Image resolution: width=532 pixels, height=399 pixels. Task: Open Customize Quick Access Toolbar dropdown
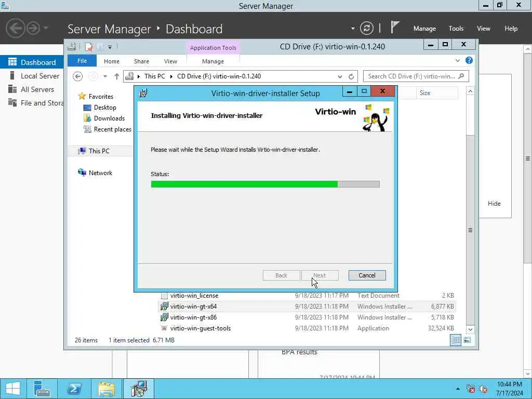110,47
